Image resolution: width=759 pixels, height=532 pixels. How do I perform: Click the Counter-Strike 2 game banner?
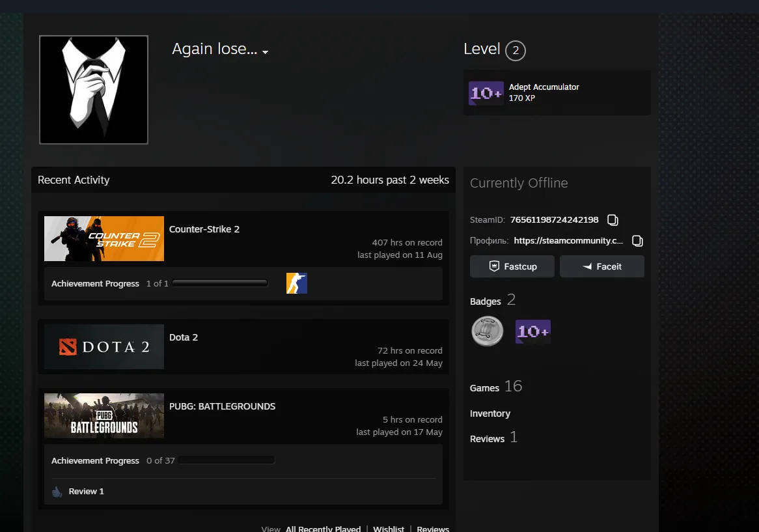104,238
